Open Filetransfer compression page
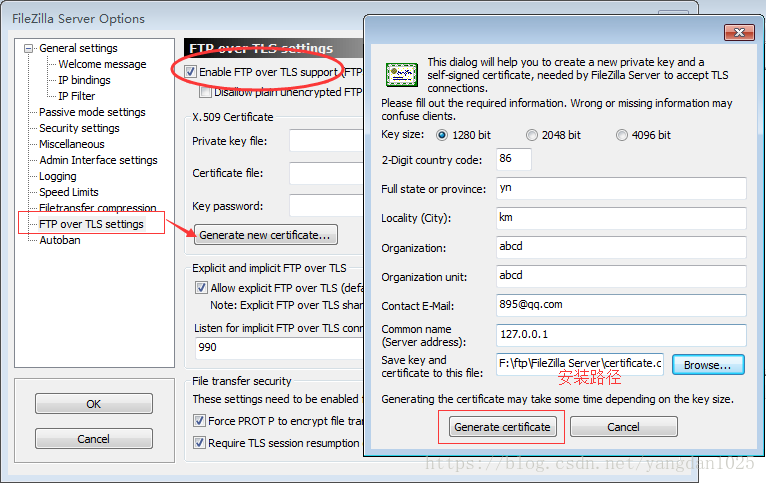This screenshot has height=483, width=766. click(98, 208)
